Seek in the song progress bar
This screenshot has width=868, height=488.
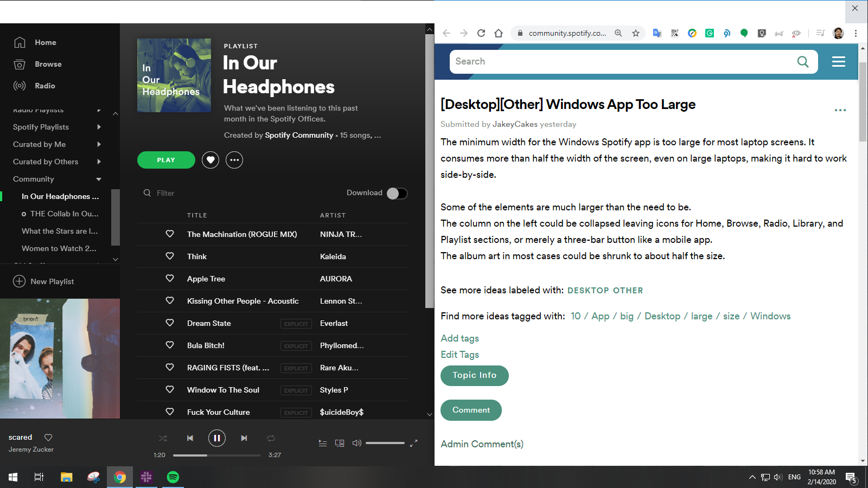click(217, 455)
